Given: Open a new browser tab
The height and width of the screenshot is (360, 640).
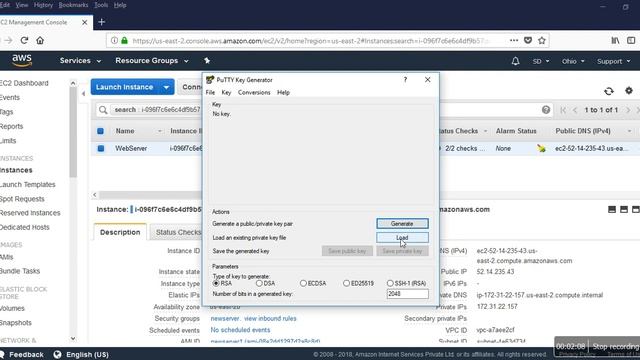Looking at the screenshot, I should [x=102, y=22].
